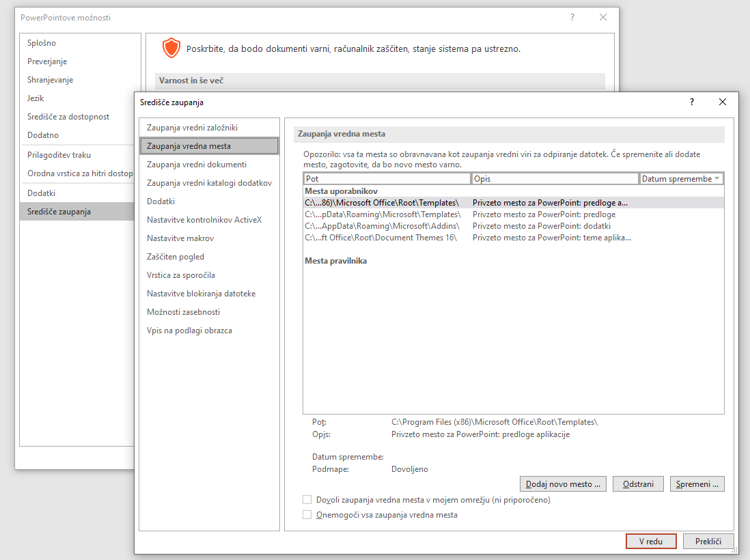Open Nastavitve makrov section
Image resolution: width=750 pixels, height=560 pixels.
(x=209, y=238)
